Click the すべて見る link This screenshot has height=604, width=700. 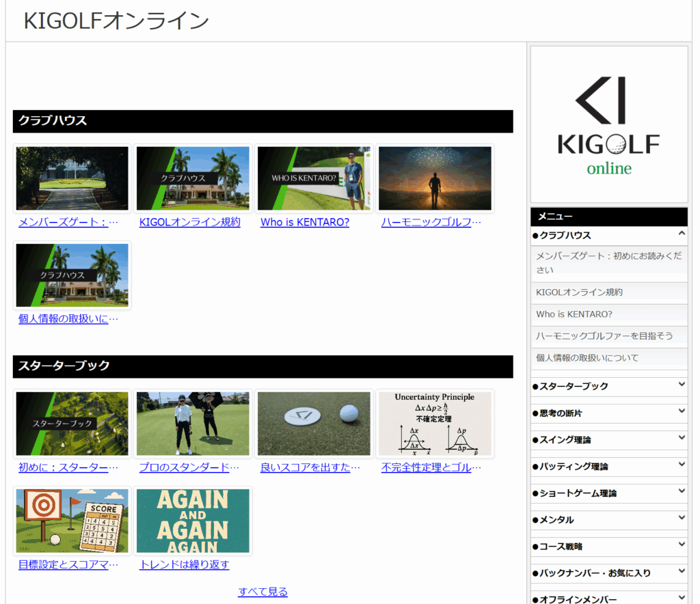click(x=262, y=592)
